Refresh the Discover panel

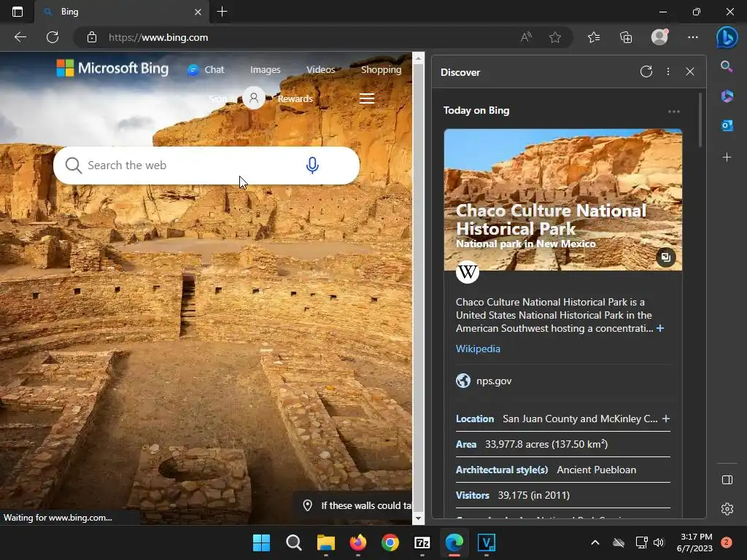coord(646,72)
